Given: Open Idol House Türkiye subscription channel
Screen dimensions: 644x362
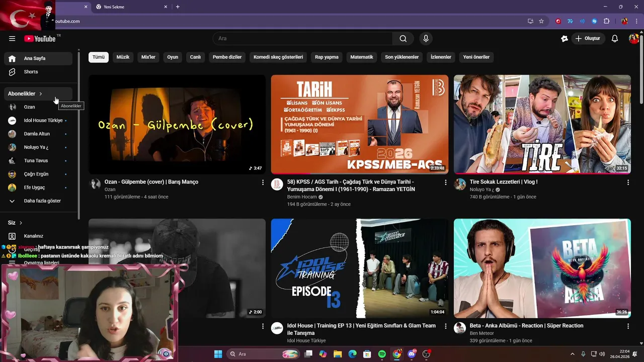Looking at the screenshot, I should [x=38, y=120].
